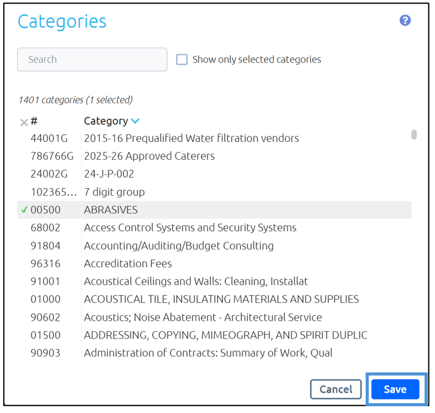
Task: Clear selections with the X icon
Action: [24, 123]
